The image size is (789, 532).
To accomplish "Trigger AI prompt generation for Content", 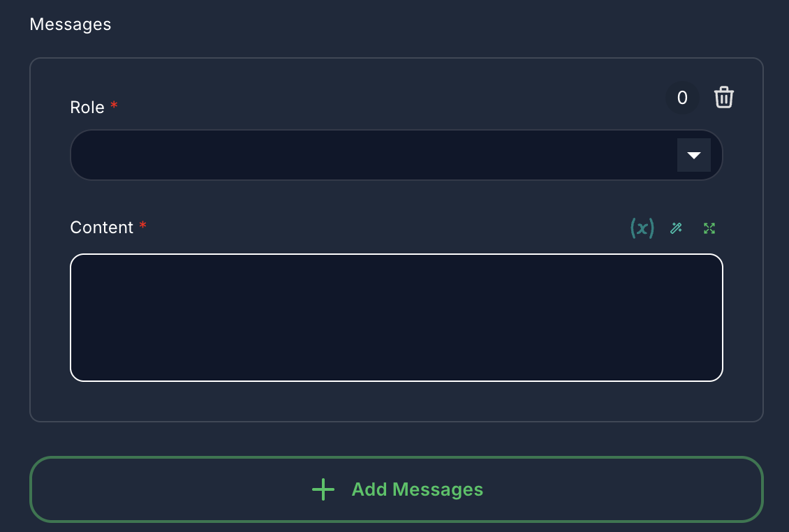I will (675, 228).
